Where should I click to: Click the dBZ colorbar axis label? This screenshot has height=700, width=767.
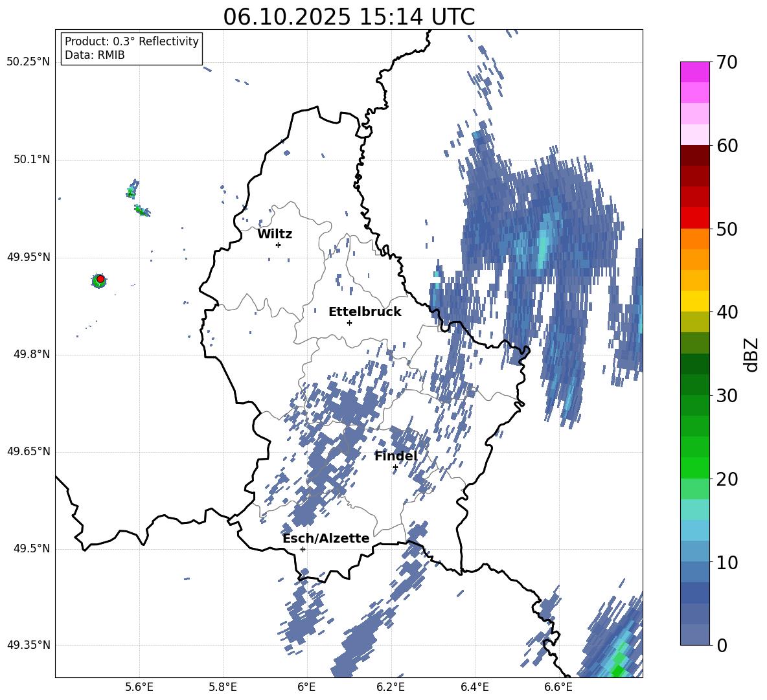coord(751,354)
